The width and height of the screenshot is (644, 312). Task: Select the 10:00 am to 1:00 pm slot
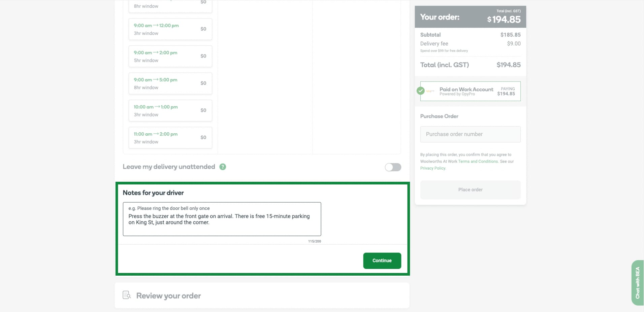tap(170, 110)
